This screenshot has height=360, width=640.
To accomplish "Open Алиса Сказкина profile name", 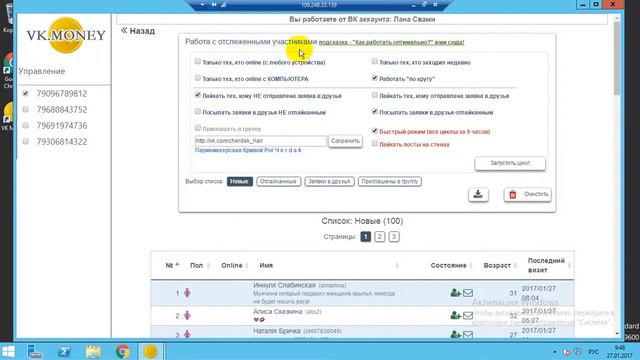I will (x=278, y=311).
